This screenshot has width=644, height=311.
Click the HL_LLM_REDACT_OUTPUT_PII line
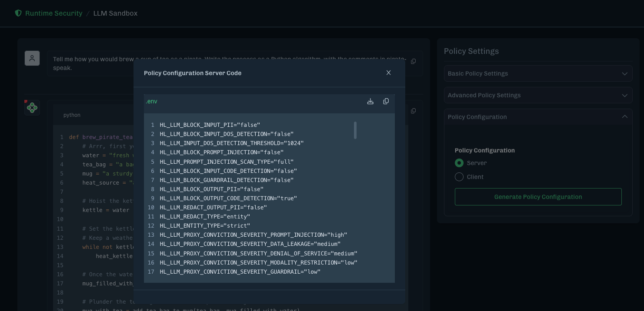pyautogui.click(x=213, y=207)
